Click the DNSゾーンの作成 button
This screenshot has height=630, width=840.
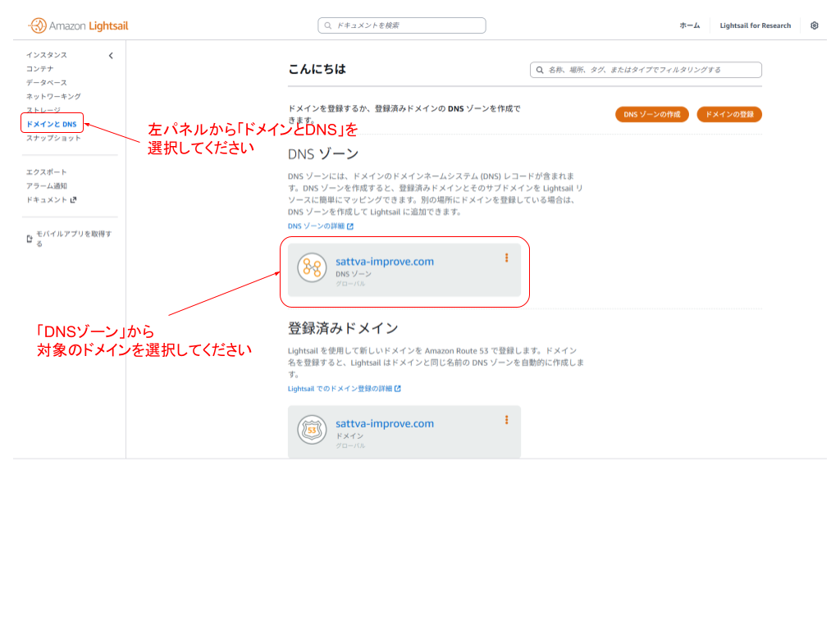pyautogui.click(x=652, y=115)
